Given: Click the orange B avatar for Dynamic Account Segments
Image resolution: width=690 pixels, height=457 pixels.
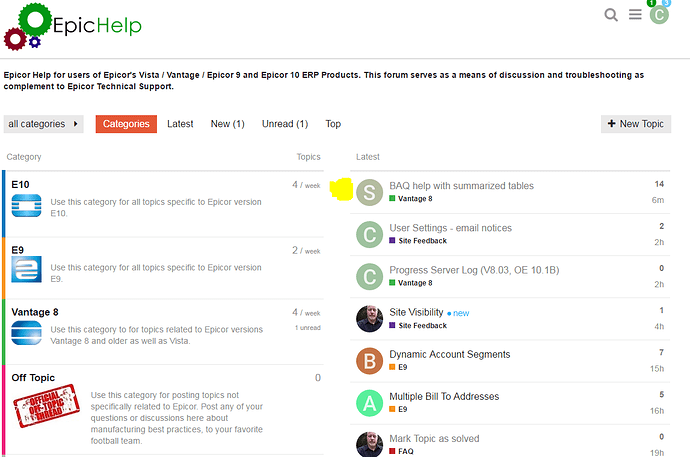Looking at the screenshot, I should (x=369, y=361).
